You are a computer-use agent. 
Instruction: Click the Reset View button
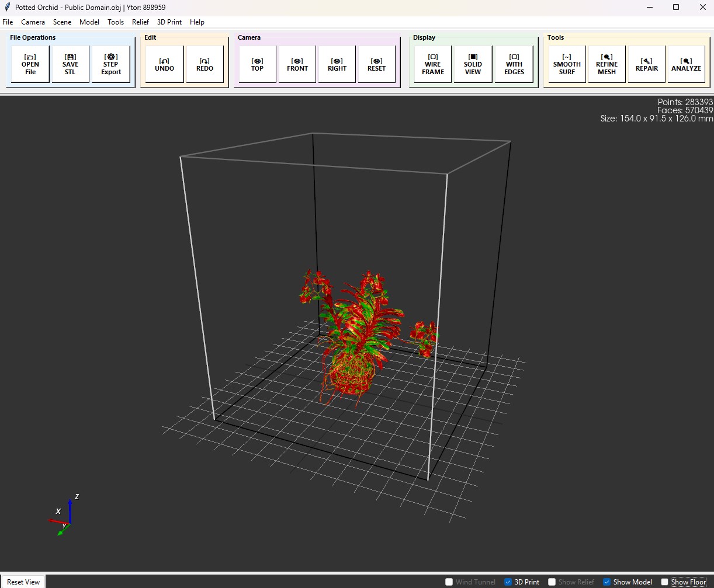pyautogui.click(x=23, y=582)
